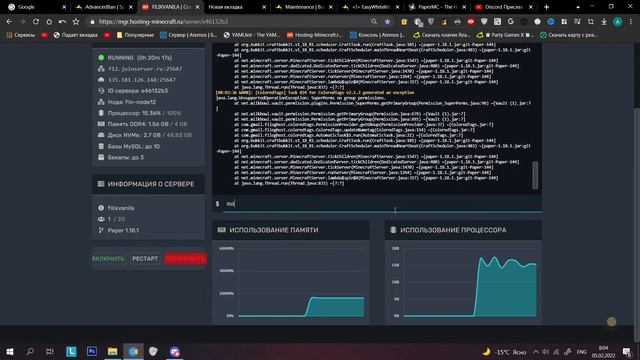Image resolution: width=640 pixels, height=360 pixels.
Task: Click the undo closed tab arrow icon
Action: click(62, 22)
